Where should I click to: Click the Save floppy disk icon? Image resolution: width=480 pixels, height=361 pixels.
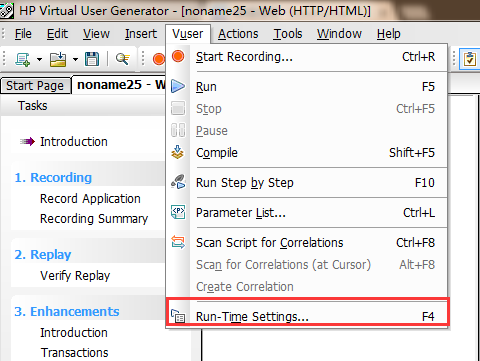point(92,59)
